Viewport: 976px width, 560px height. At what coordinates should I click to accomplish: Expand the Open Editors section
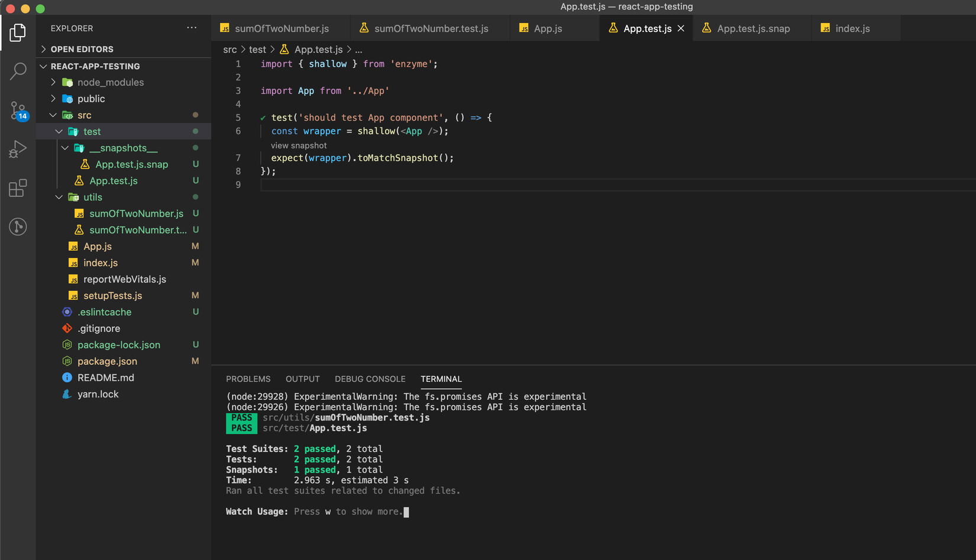pyautogui.click(x=82, y=49)
